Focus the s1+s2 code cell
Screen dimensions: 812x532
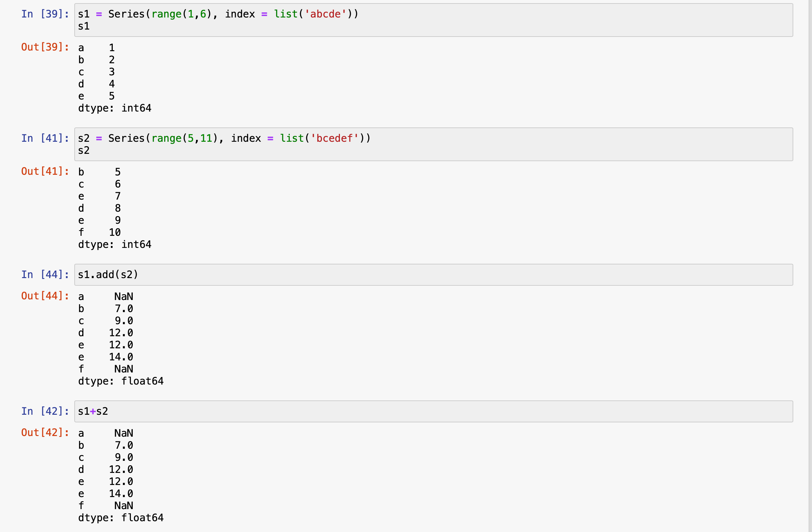click(433, 411)
